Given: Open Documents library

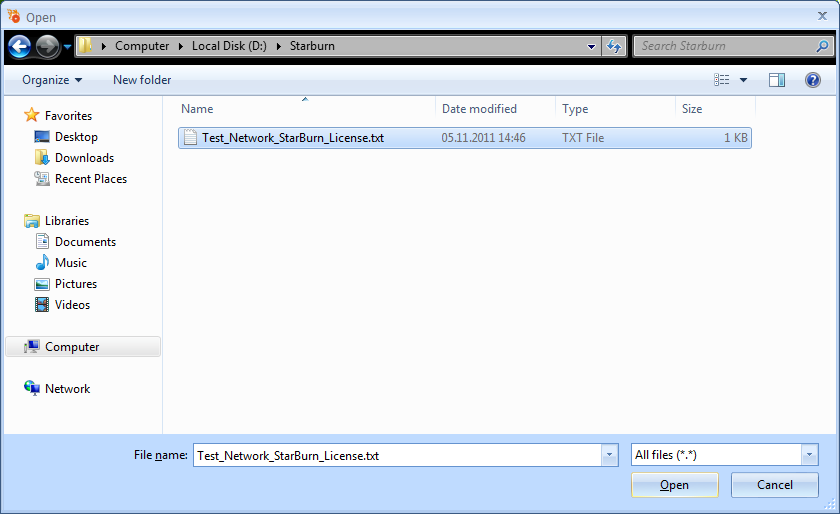Looking at the screenshot, I should [x=85, y=242].
